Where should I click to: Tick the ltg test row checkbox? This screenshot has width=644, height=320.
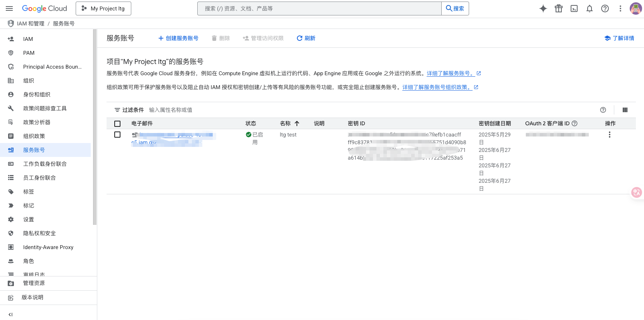click(x=117, y=135)
